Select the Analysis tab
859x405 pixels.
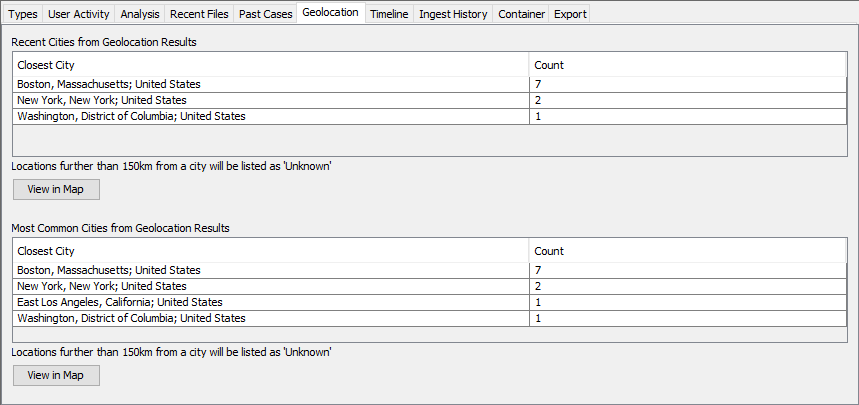coord(139,14)
